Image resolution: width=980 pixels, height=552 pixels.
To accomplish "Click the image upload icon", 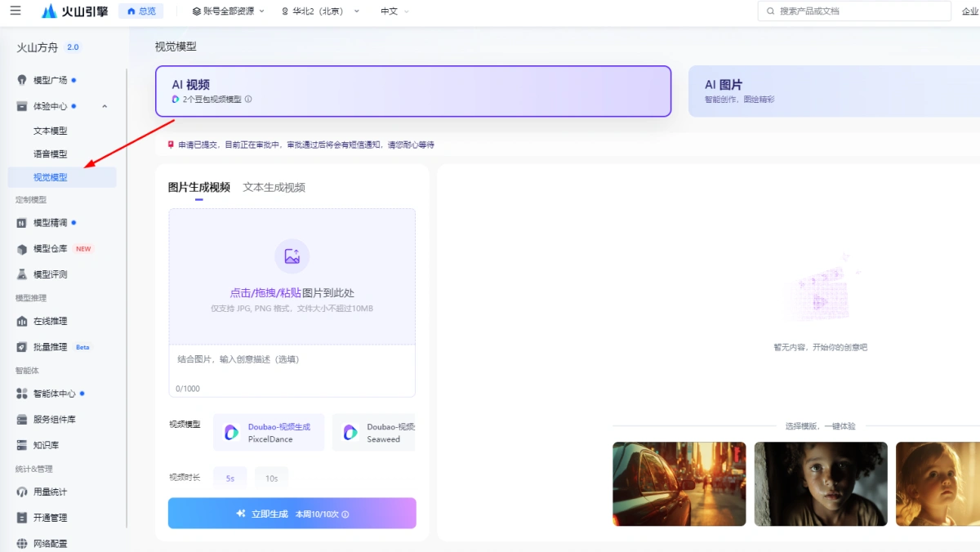I will pos(292,256).
